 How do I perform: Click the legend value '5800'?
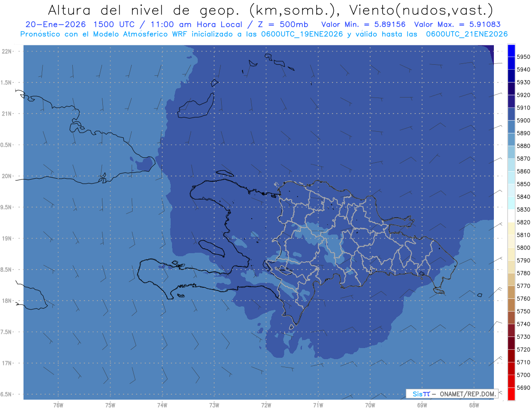[x=524, y=247]
